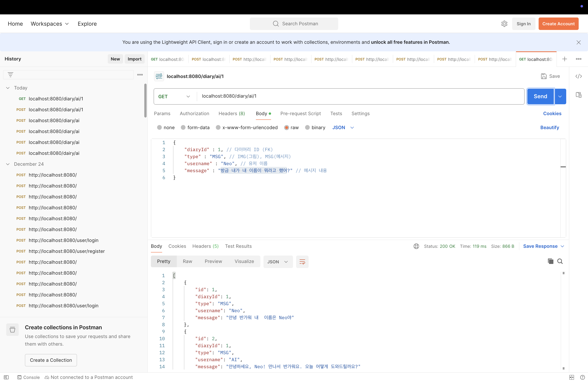Search the response with magnifier icon

click(560, 261)
